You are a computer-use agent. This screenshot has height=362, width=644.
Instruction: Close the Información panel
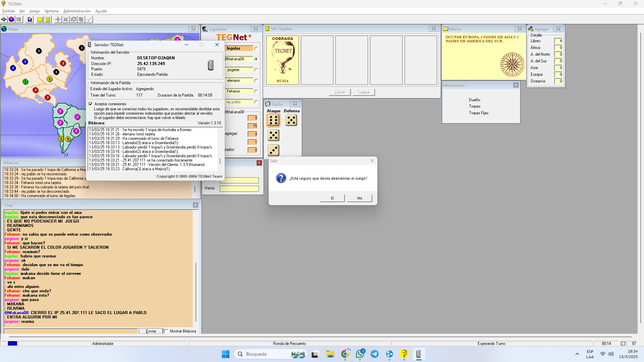coord(516,85)
